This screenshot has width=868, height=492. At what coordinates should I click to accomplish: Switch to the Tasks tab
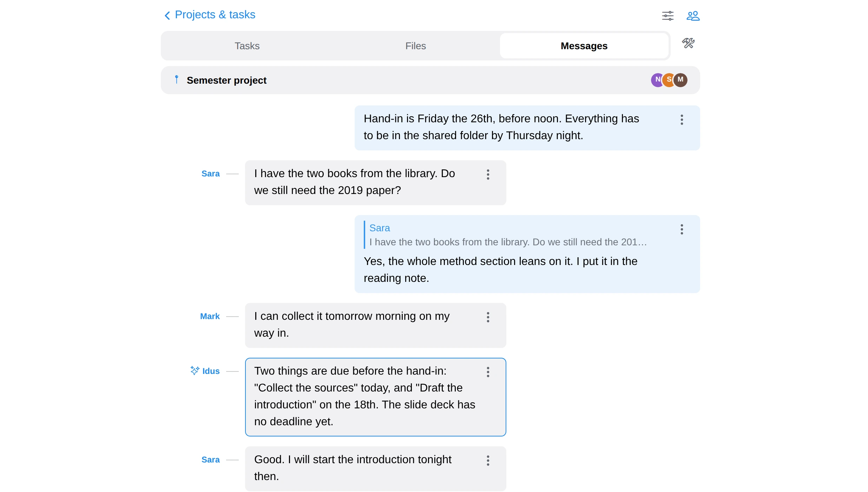point(247,46)
